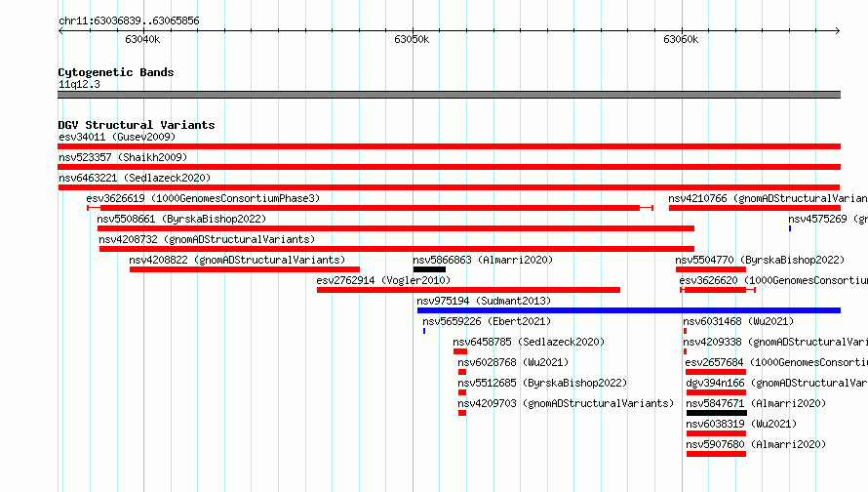The image size is (868, 492).
Task: Click the 63060k ruler tick label
Action: pyautogui.click(x=681, y=39)
